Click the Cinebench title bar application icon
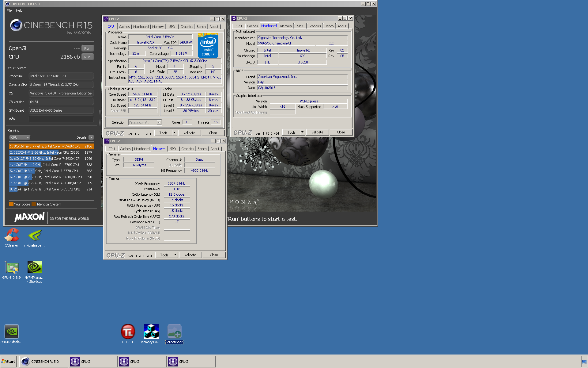Image resolution: width=588 pixels, height=368 pixels. tap(7, 4)
